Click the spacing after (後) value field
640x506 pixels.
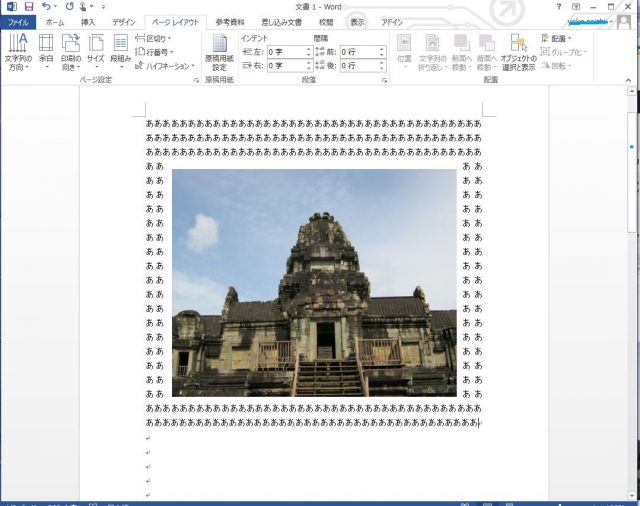point(359,65)
